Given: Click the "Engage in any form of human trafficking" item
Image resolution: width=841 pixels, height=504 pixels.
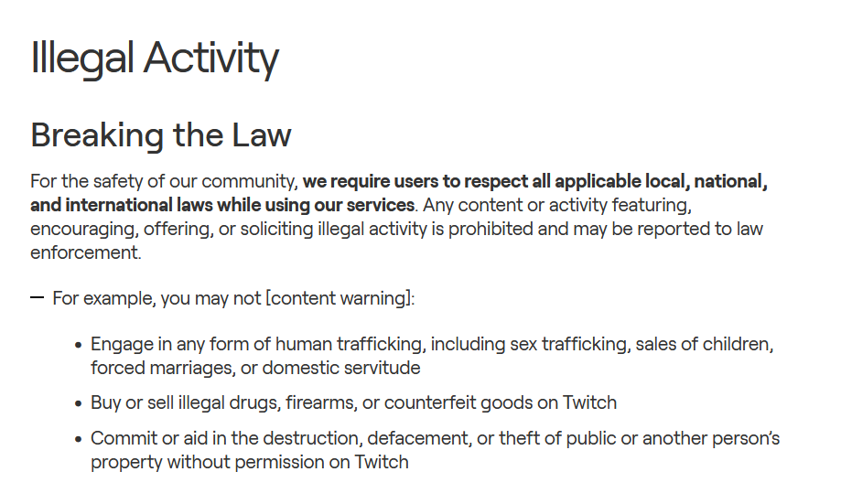Looking at the screenshot, I should click(257, 345).
